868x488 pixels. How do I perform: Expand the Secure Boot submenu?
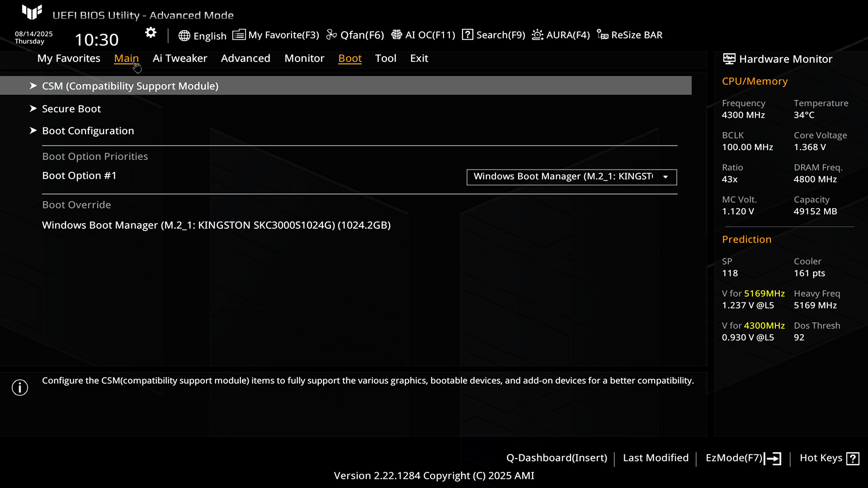point(71,109)
